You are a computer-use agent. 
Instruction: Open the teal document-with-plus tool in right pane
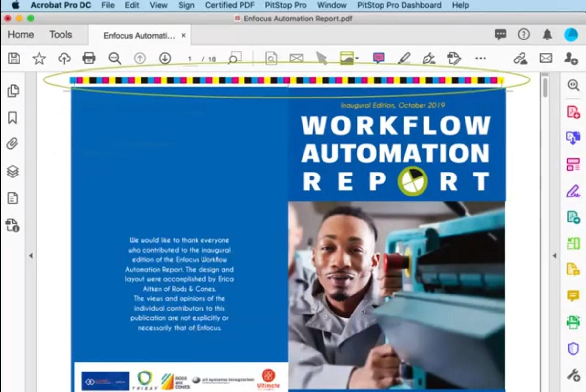(573, 217)
